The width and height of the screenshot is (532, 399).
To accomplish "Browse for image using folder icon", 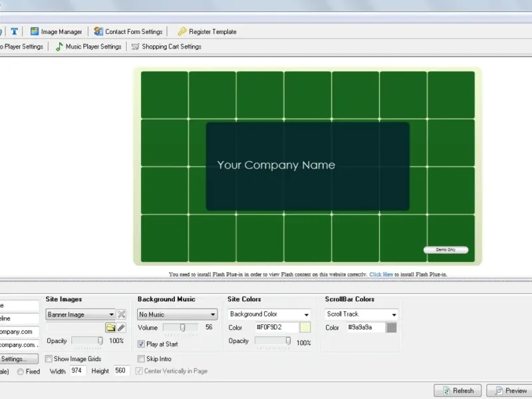I will (110, 328).
